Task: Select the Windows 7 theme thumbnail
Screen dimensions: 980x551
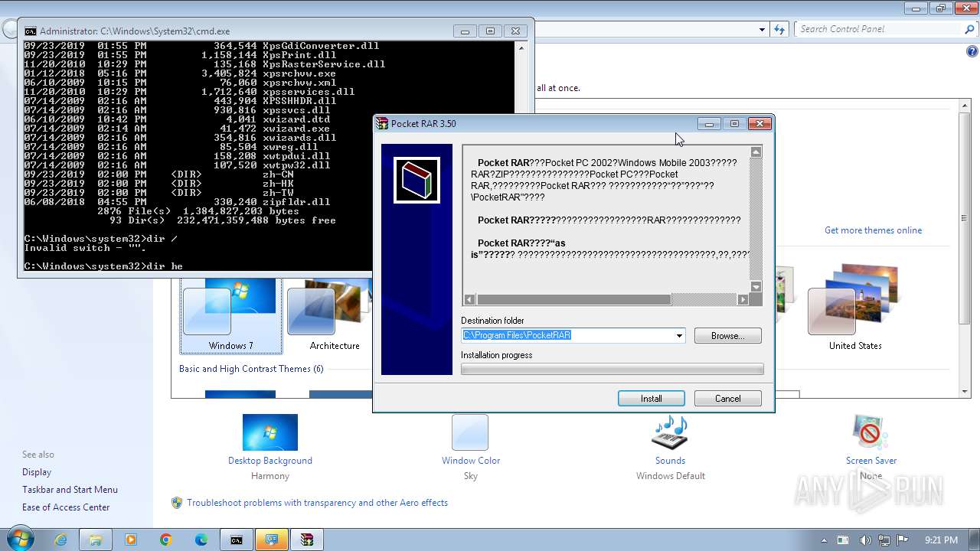Action: click(x=230, y=315)
